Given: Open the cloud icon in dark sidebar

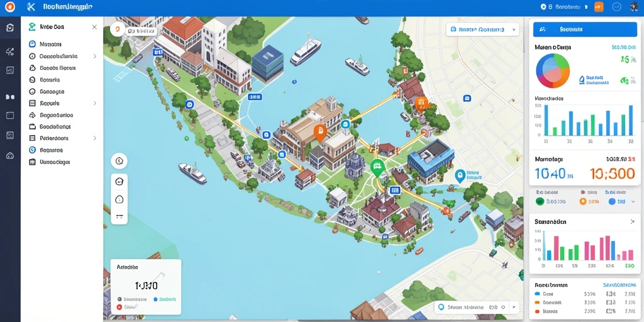Looking at the screenshot, I should point(10,156).
